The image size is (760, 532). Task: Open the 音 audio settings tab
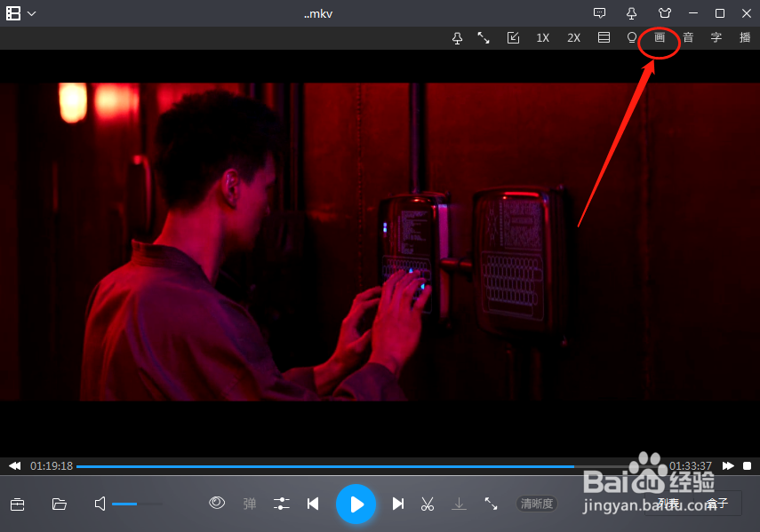tap(688, 37)
